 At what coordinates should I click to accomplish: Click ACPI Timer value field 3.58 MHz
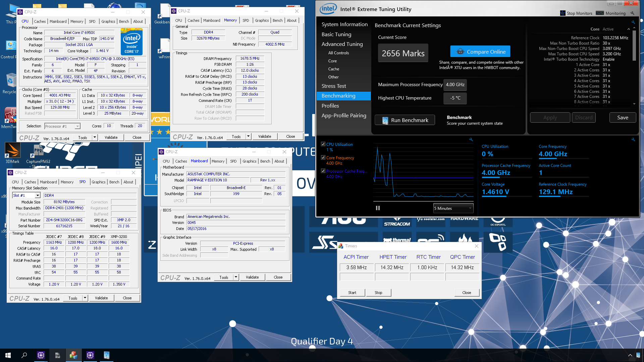tap(357, 267)
